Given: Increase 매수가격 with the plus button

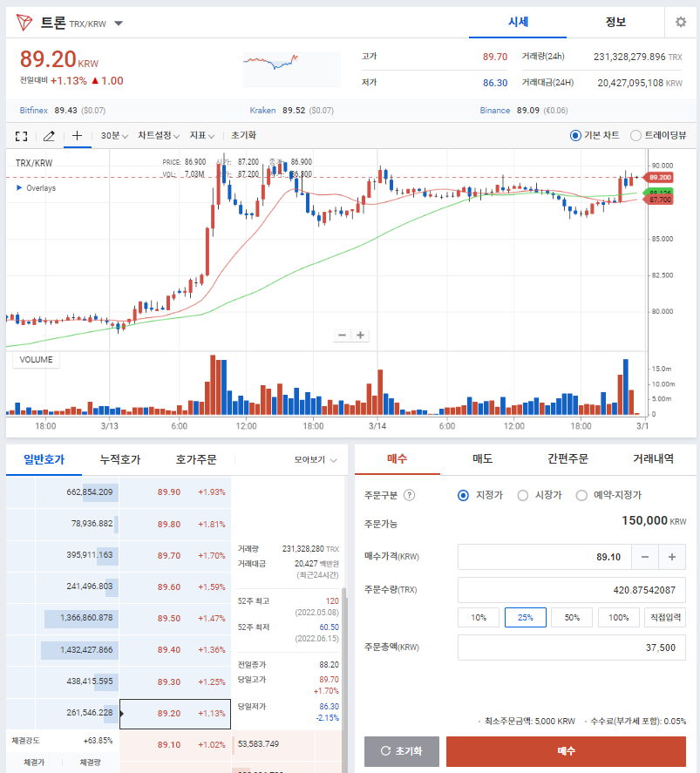Looking at the screenshot, I should coord(671,557).
